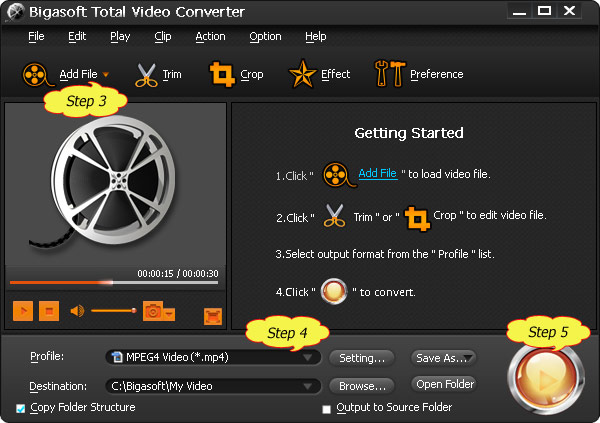
Task: Open the Action menu
Action: pyautogui.click(x=210, y=36)
